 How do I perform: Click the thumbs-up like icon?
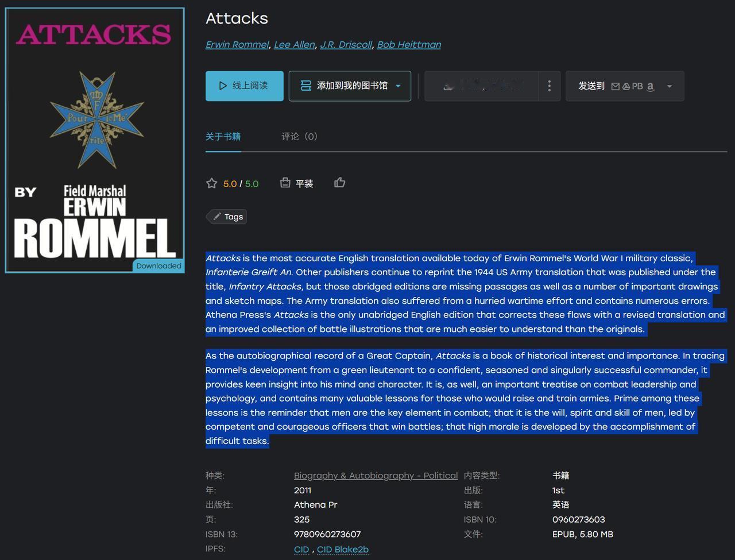coord(340,183)
